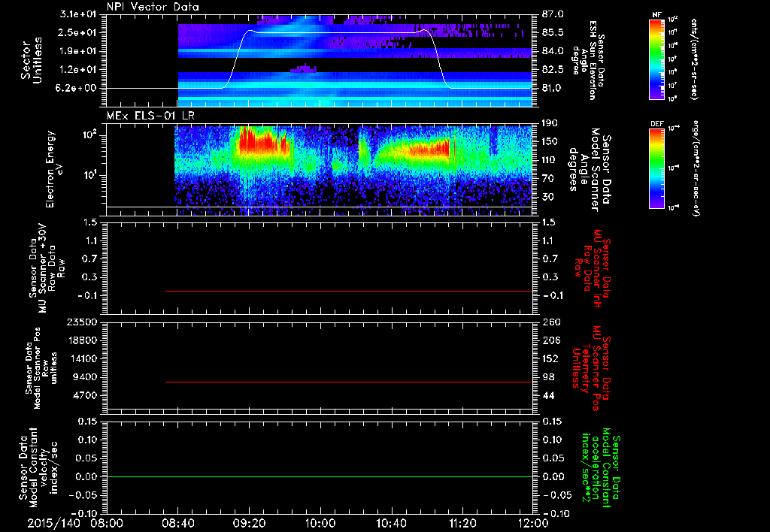Click the "70" scanner angle axis value
This screenshot has width=770, height=532.
[x=547, y=179]
